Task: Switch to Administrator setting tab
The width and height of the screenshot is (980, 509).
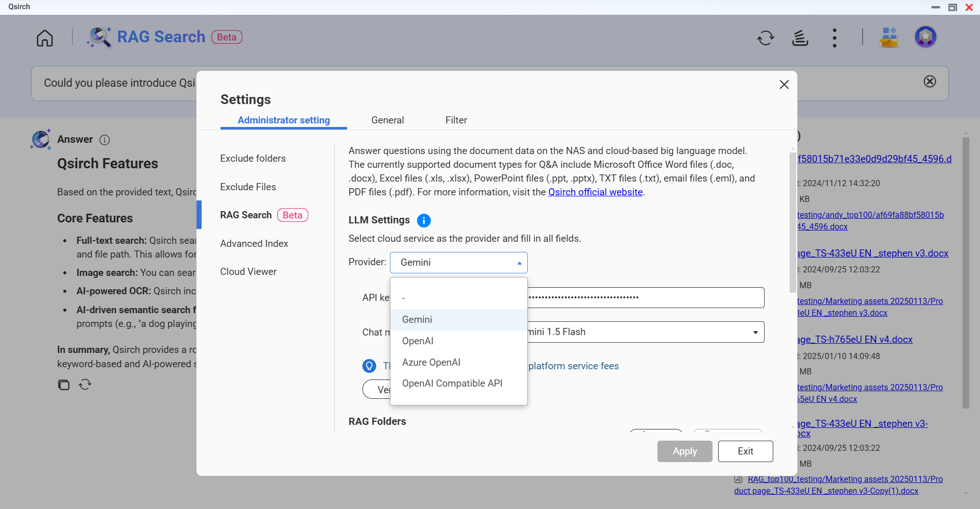Action: 284,120
